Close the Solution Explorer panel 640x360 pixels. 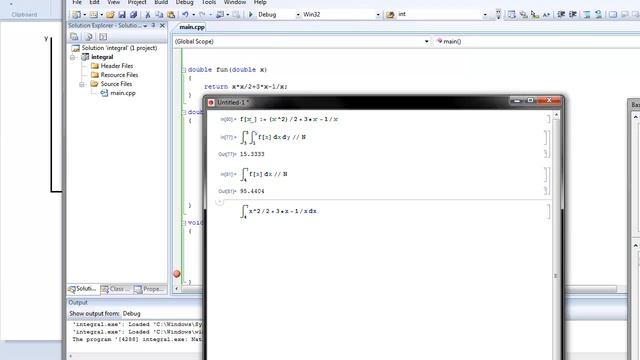pos(162,25)
